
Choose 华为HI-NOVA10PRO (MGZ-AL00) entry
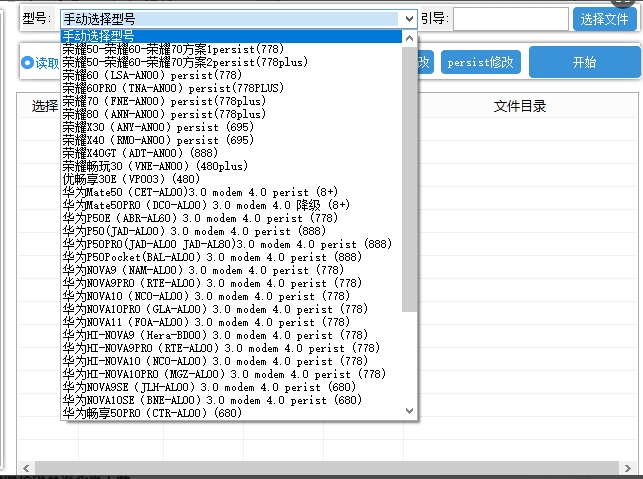(231, 374)
